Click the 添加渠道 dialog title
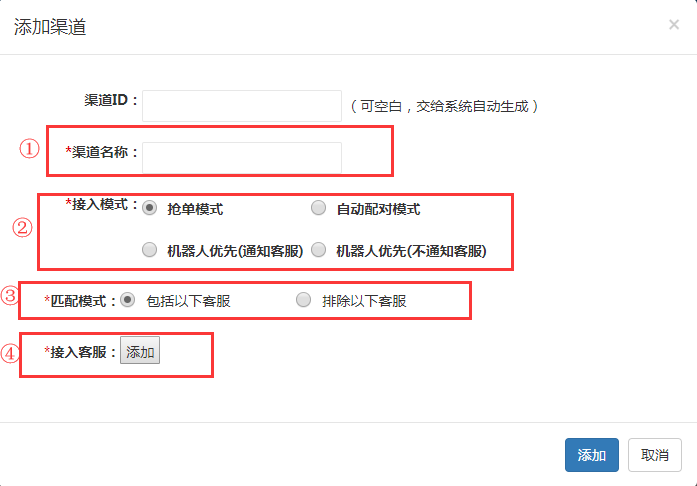Screen dimensions: 697x486 [50, 27]
